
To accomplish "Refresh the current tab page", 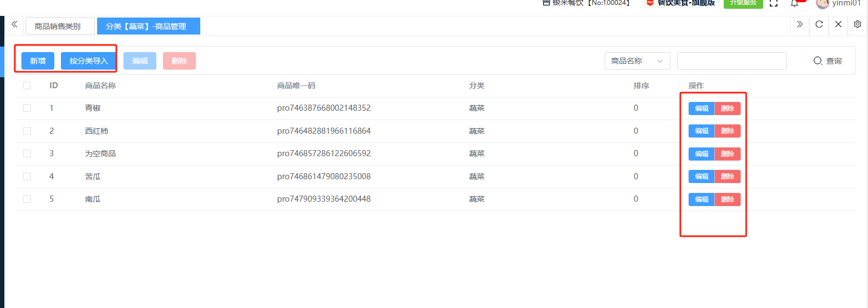I will pyautogui.click(x=819, y=24).
